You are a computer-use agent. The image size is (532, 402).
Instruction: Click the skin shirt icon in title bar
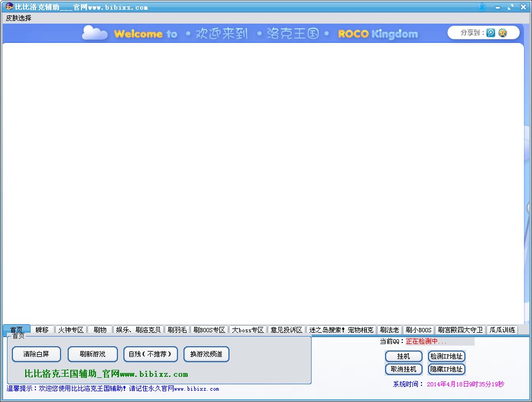tap(482, 7)
